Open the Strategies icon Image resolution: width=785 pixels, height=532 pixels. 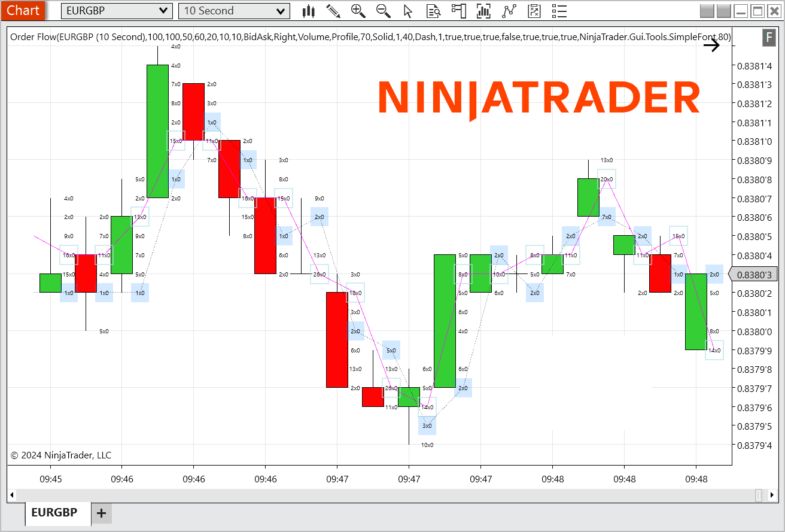534,11
